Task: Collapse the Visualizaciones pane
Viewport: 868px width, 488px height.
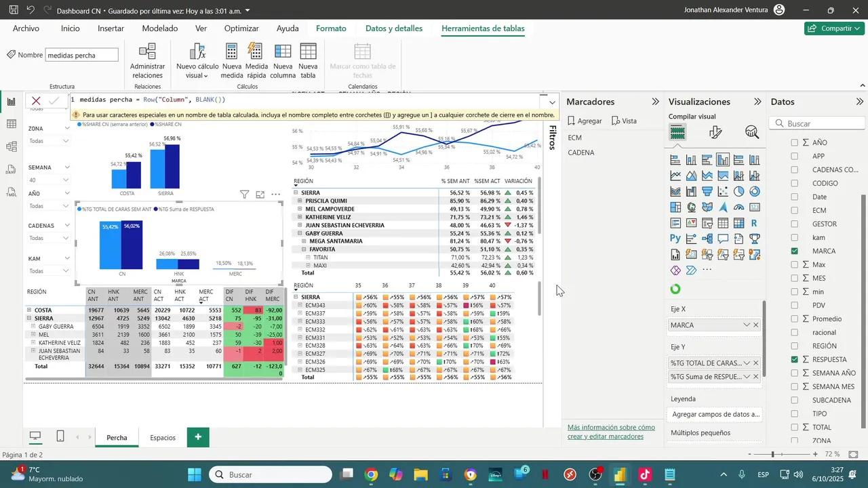Action: pos(757,102)
